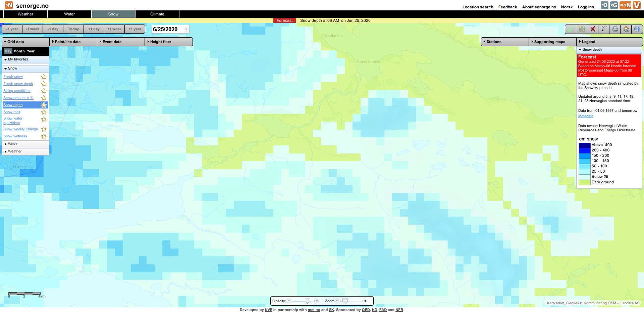Click the Opacity slider handle
The width and height of the screenshot is (644, 312).
click(307, 301)
